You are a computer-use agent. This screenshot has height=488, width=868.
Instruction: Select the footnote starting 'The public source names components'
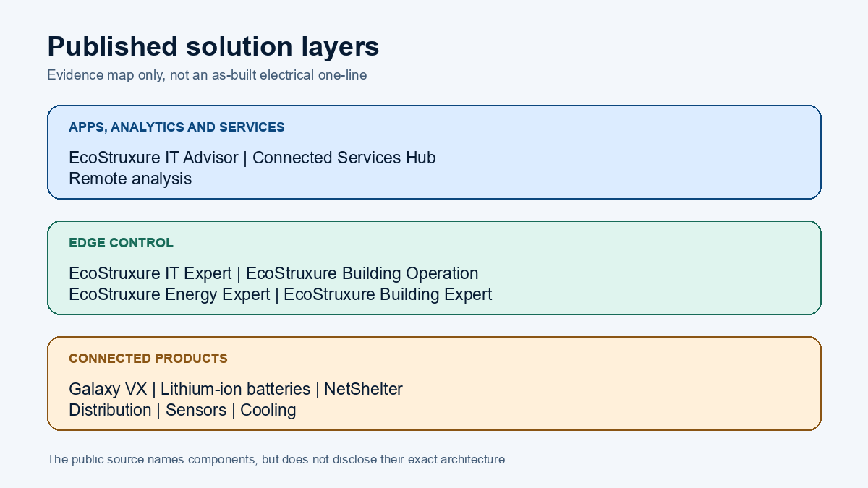[x=278, y=459]
